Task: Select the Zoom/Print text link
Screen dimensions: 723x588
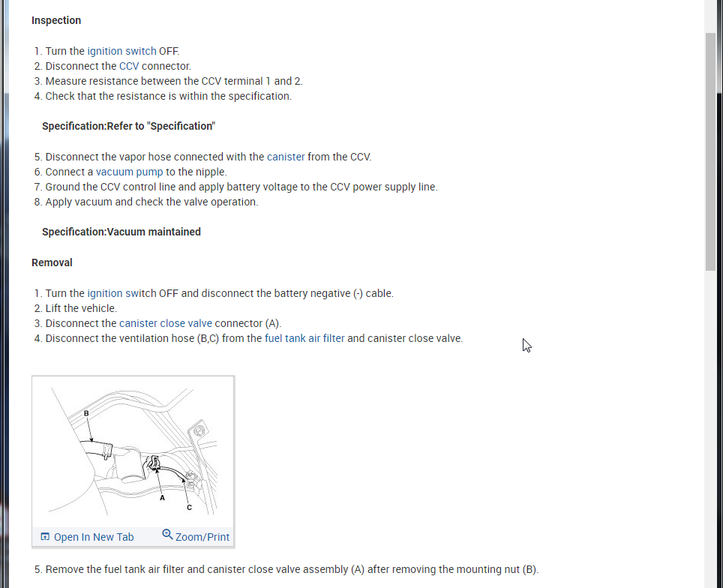Action: [x=202, y=537]
